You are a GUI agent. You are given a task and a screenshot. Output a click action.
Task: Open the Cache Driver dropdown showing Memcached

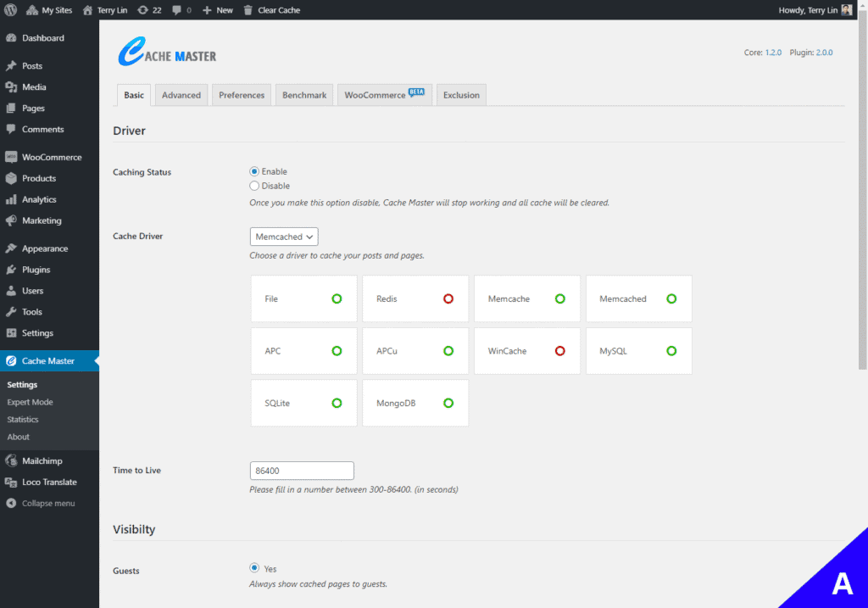point(283,237)
